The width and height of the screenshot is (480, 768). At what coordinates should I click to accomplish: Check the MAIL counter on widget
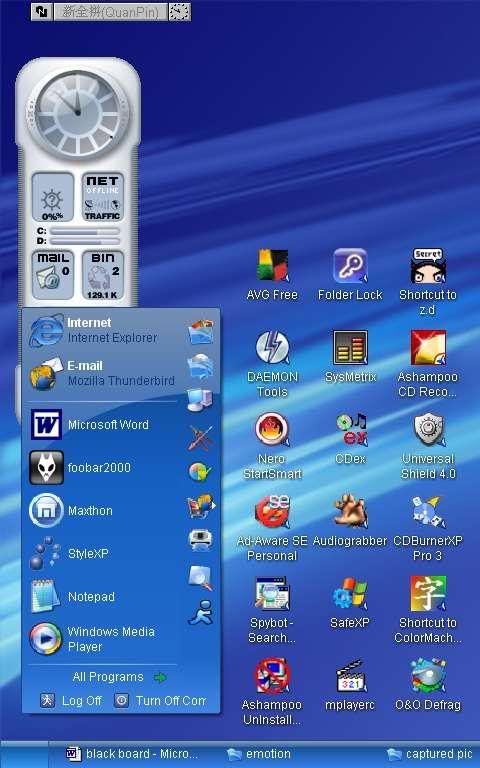point(52,275)
